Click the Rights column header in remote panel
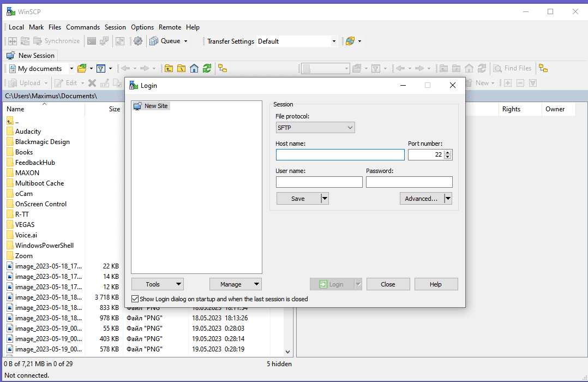This screenshot has width=588, height=382. coord(520,109)
